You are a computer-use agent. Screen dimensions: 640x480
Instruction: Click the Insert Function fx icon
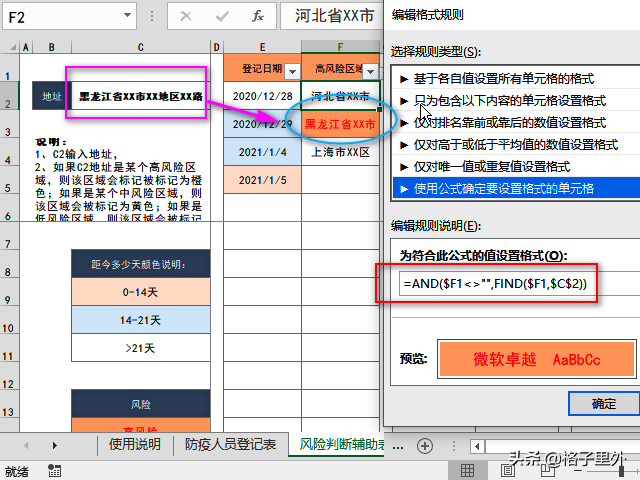pyautogui.click(x=258, y=16)
